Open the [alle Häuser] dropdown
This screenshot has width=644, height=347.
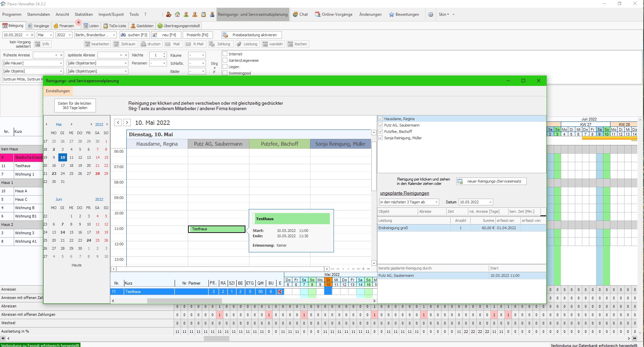click(x=61, y=63)
